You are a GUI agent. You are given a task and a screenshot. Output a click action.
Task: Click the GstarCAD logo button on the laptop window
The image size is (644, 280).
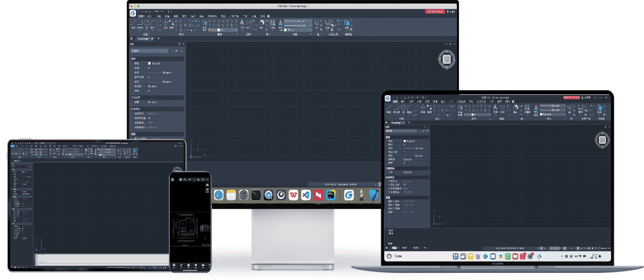pyautogui.click(x=388, y=98)
